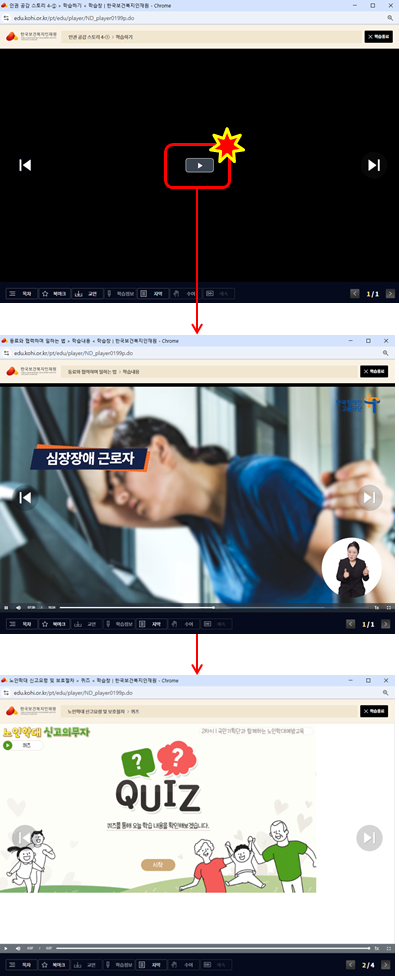Image resolution: width=399 pixels, height=976 pixels.
Task: Enter fullscreen on the quiz player
Action: click(389, 949)
